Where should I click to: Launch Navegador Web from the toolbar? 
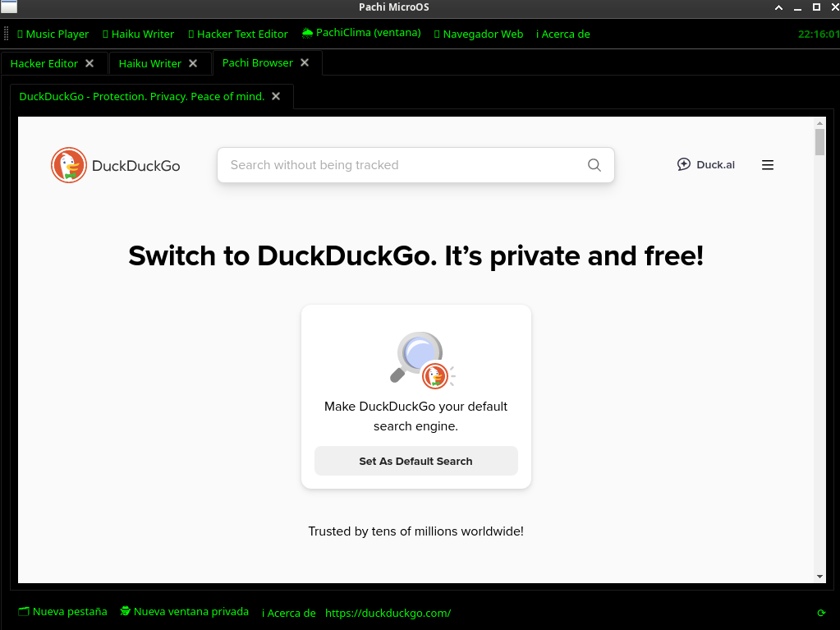pyautogui.click(x=479, y=34)
